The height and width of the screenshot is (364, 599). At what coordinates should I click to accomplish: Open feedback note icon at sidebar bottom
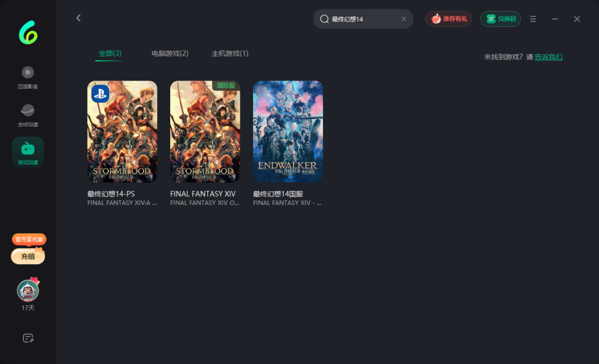coord(27,338)
